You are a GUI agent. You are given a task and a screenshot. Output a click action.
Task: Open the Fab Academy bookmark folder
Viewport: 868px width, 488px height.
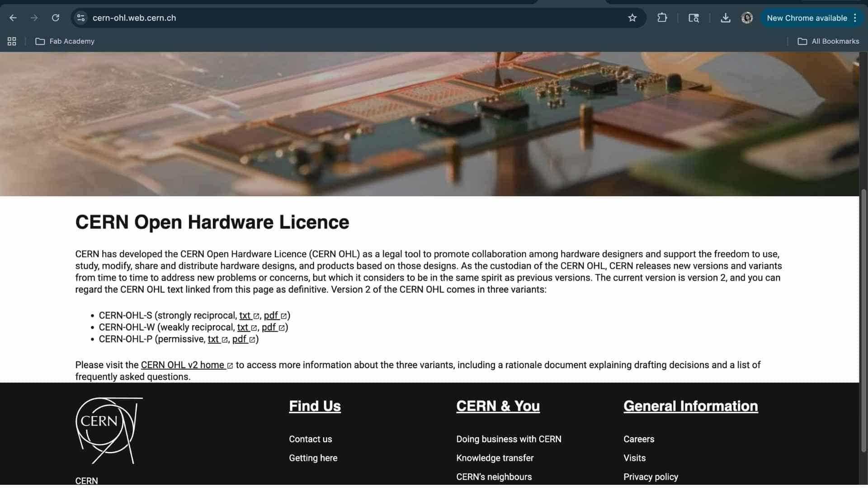coord(65,42)
